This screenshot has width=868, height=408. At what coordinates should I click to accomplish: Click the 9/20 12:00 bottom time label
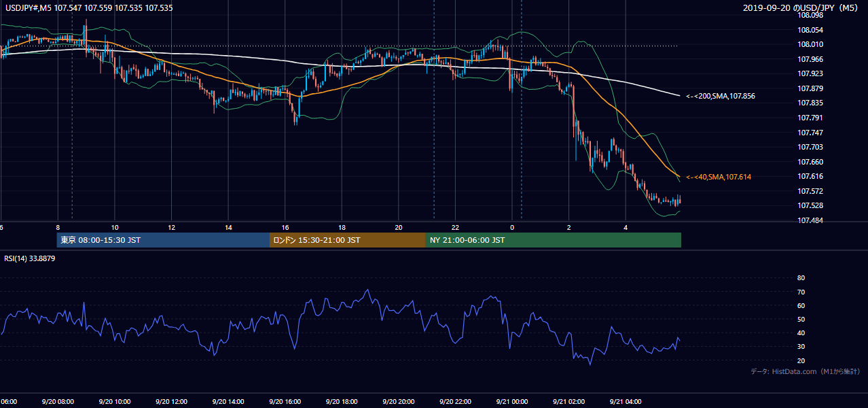click(x=170, y=402)
